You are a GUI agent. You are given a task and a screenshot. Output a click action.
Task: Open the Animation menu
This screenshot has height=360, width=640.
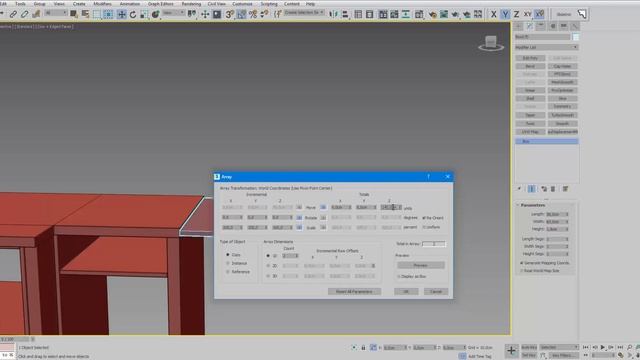(130, 4)
